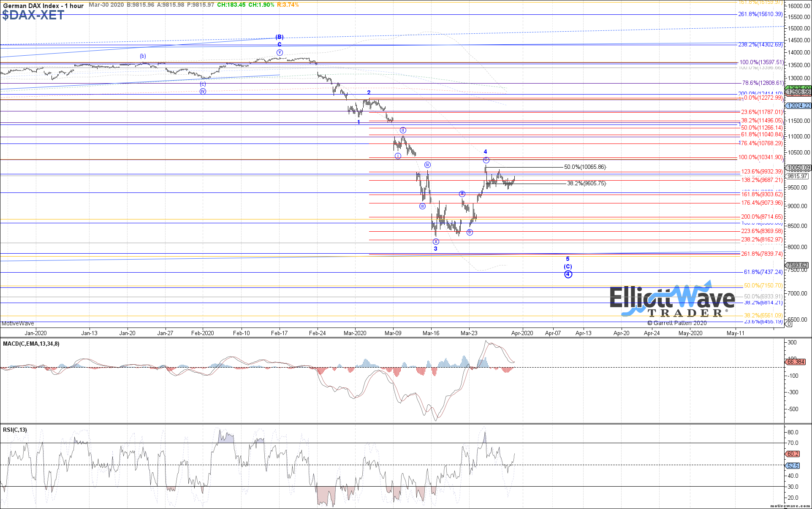
Task: Click the R:3.74% range value in header
Action: click(288, 5)
